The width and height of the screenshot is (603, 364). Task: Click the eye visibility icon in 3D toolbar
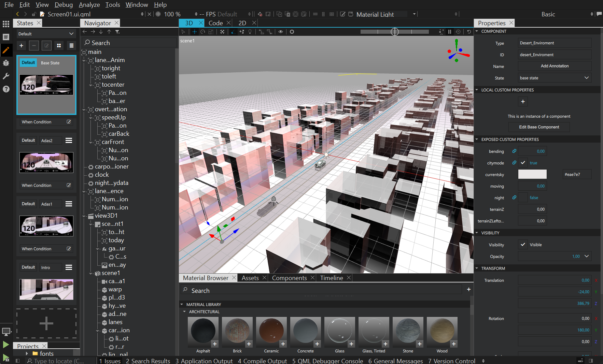pyautogui.click(x=281, y=32)
